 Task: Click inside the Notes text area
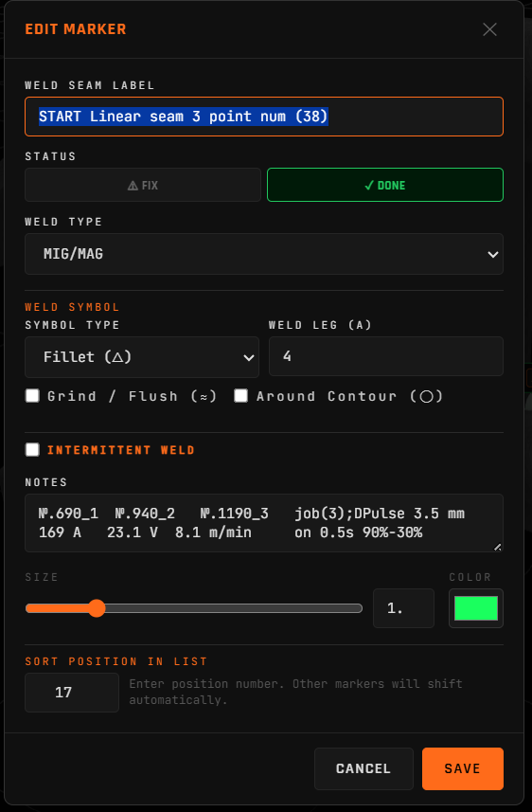tap(264, 523)
